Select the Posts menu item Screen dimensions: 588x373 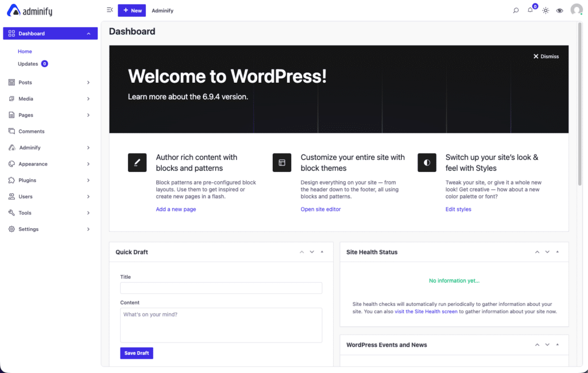click(51, 82)
